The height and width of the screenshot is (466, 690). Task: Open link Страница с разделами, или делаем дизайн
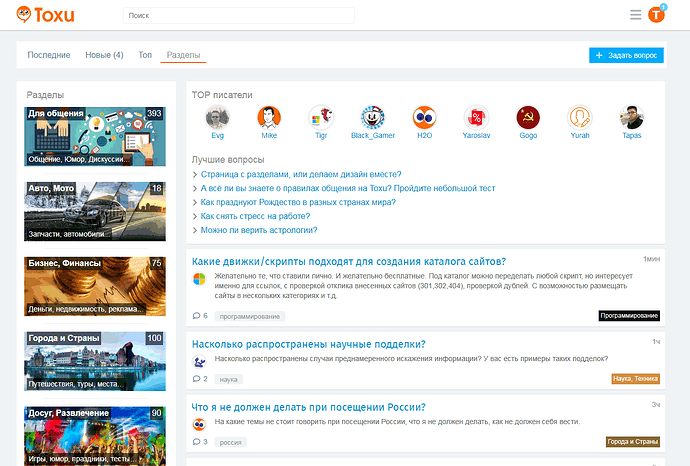click(301, 174)
